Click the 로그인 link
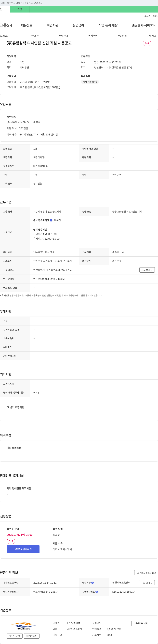This screenshot has height=644, width=158. [147, 16]
